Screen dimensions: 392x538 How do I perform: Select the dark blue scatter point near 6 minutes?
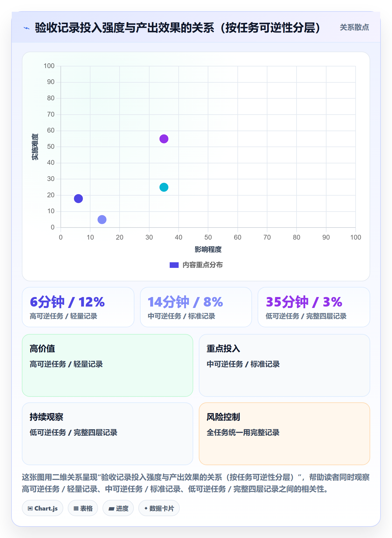click(x=78, y=199)
